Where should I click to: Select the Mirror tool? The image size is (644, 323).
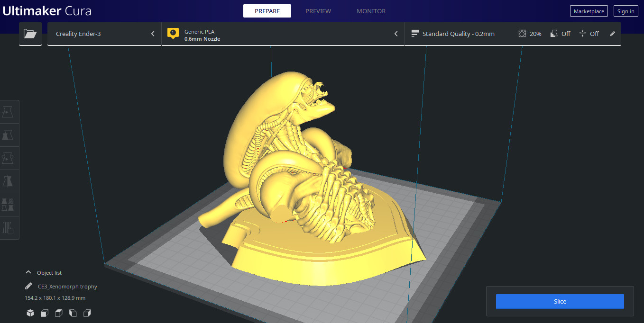9,181
